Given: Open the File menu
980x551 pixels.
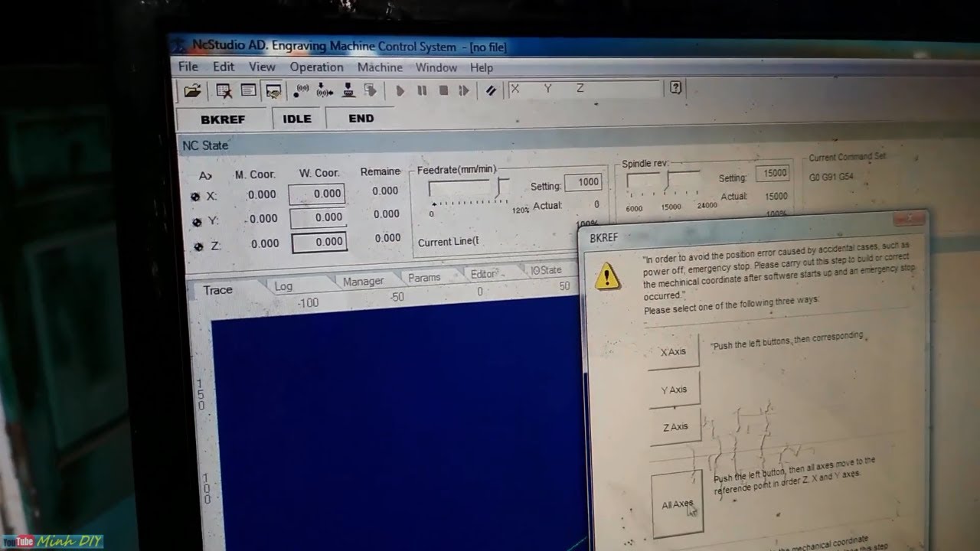Looking at the screenshot, I should pos(188,67).
